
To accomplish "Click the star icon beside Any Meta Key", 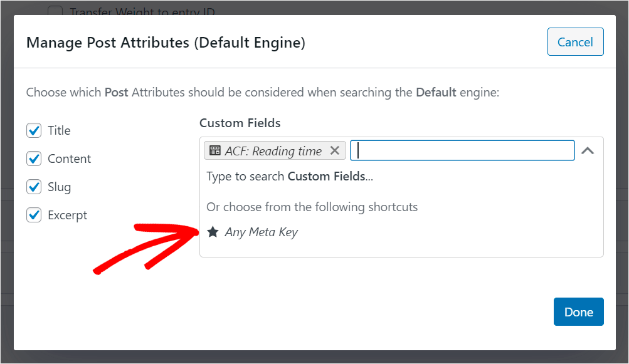I will coord(213,232).
